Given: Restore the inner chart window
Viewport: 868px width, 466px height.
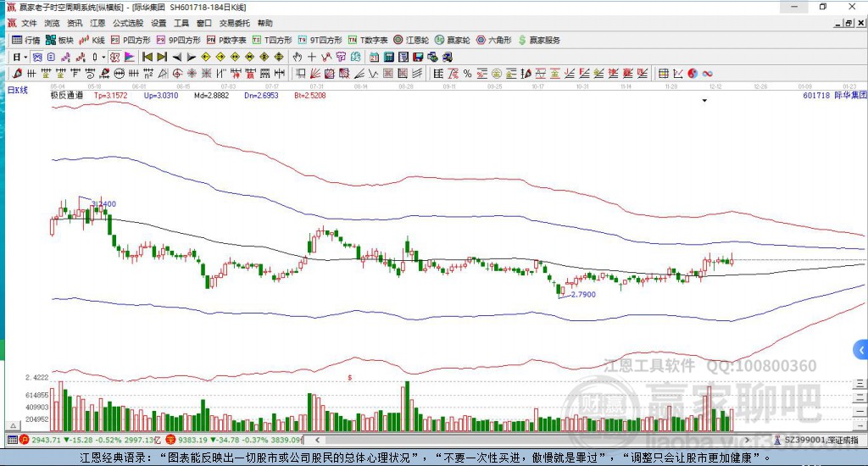Looking at the screenshot, I should pyautogui.click(x=849, y=23).
